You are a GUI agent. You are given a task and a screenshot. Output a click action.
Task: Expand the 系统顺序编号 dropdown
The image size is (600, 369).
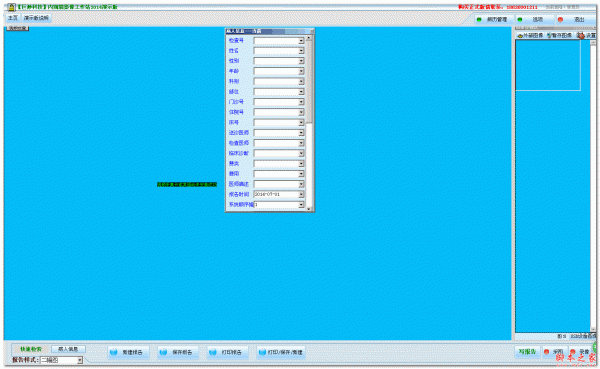[x=301, y=205]
